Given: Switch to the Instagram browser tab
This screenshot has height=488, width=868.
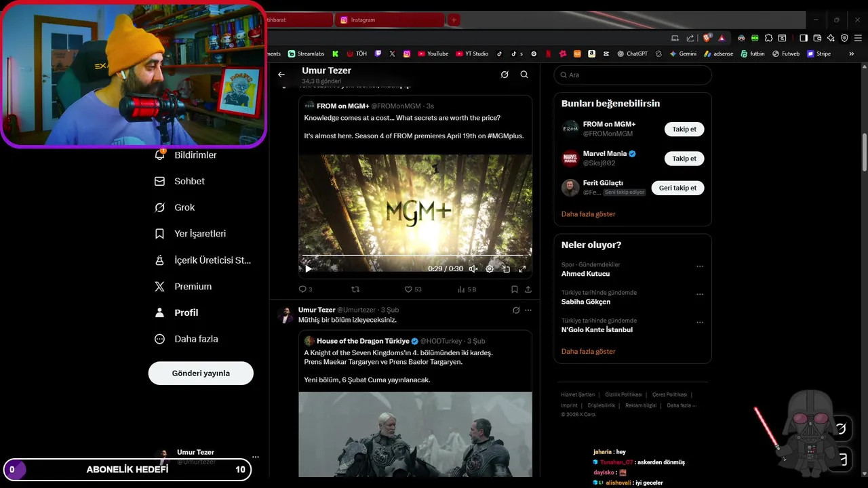Looking at the screenshot, I should [x=389, y=20].
